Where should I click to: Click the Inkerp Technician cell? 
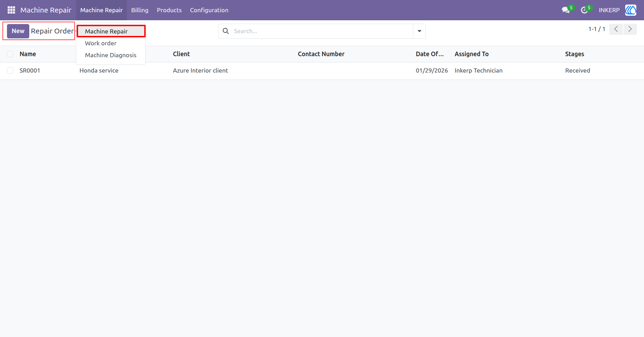click(x=478, y=70)
